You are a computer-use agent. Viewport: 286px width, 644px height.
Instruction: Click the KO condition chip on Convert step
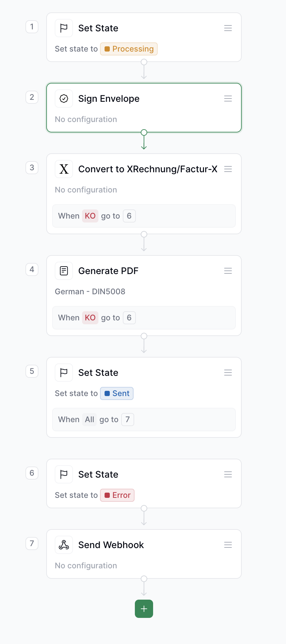click(90, 216)
